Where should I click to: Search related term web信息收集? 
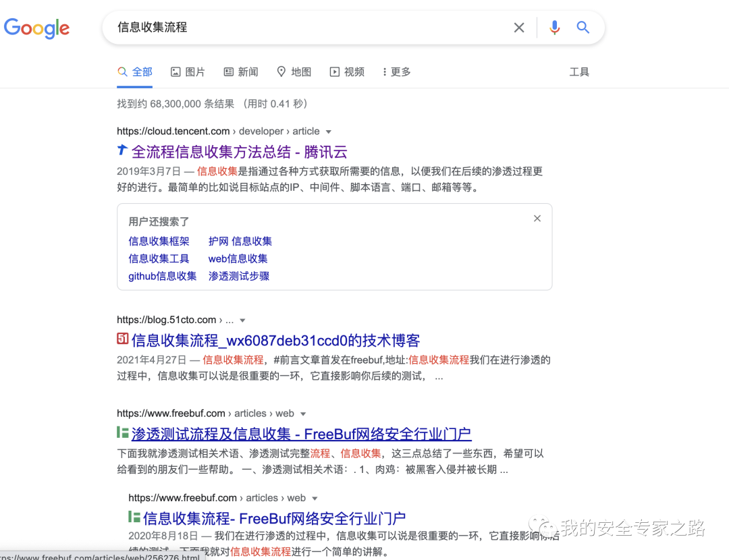pos(238,258)
